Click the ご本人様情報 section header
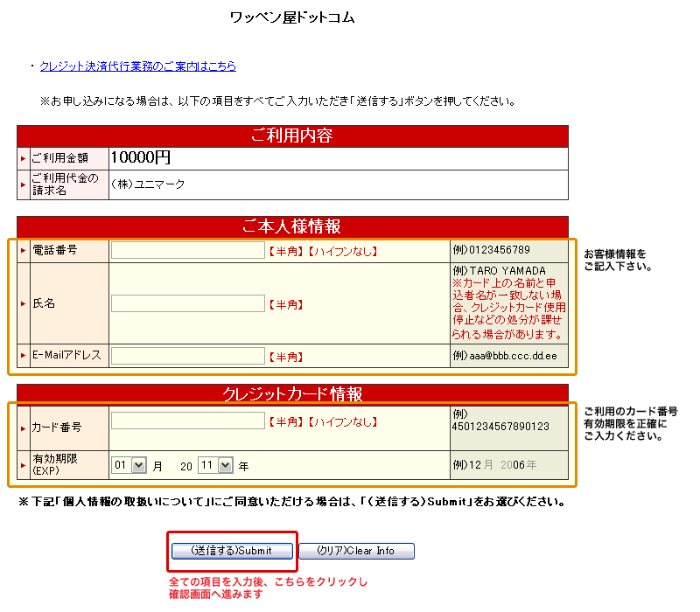The height and width of the screenshot is (612, 700). pos(292,226)
